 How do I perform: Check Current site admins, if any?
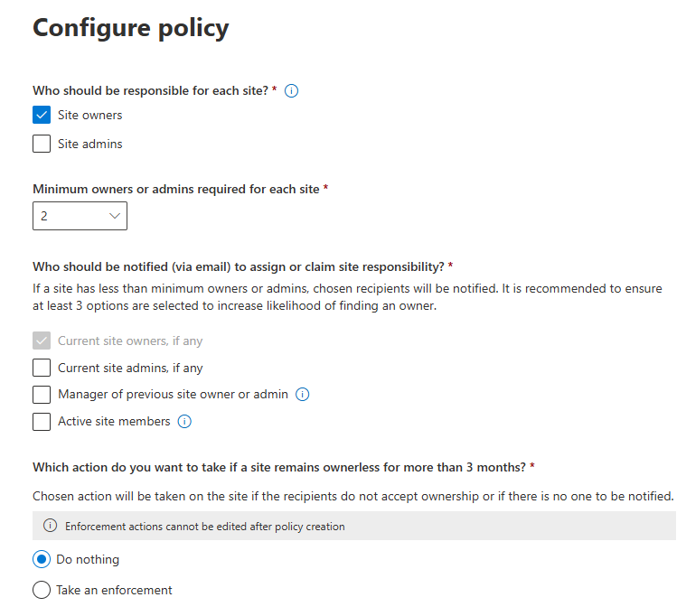click(42, 368)
